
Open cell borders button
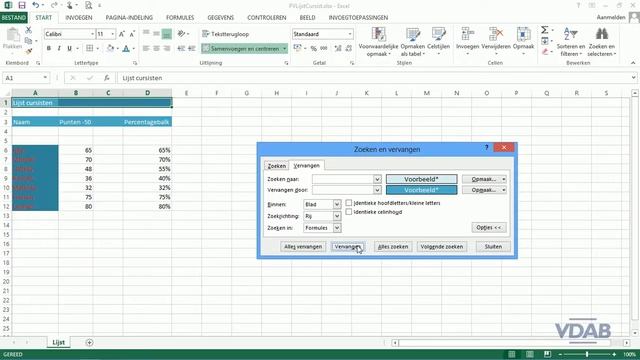point(89,49)
